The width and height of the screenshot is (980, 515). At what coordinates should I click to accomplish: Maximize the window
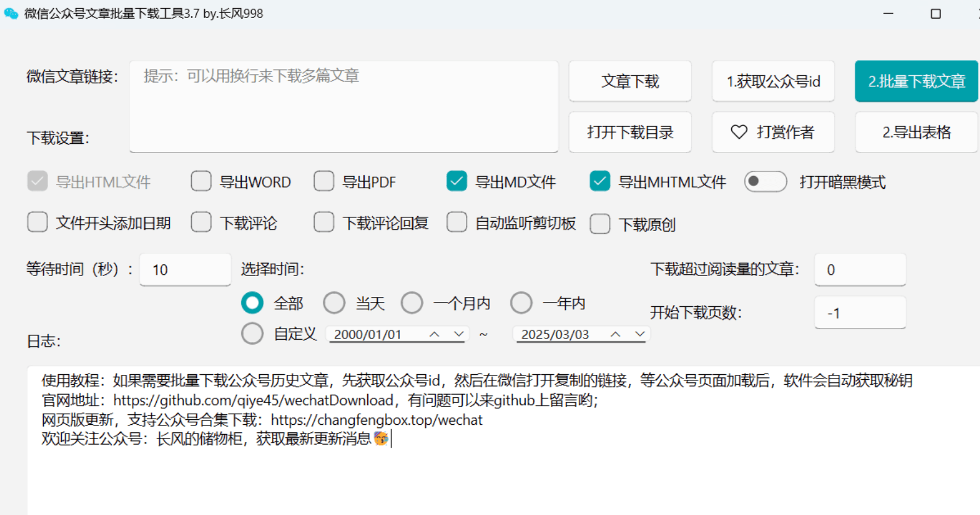[x=936, y=14]
